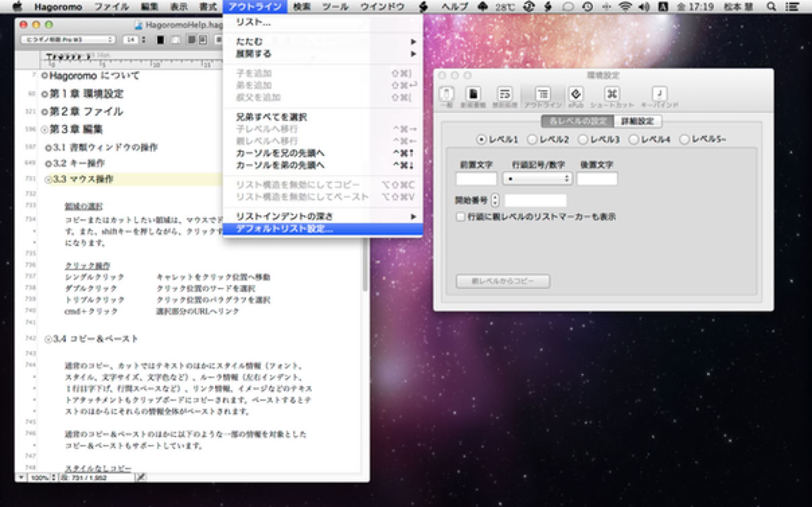Viewport: 812px width, 507px height.
Task: Collapse the 第3章 編集 outline heading
Action: pyautogui.click(x=45, y=129)
